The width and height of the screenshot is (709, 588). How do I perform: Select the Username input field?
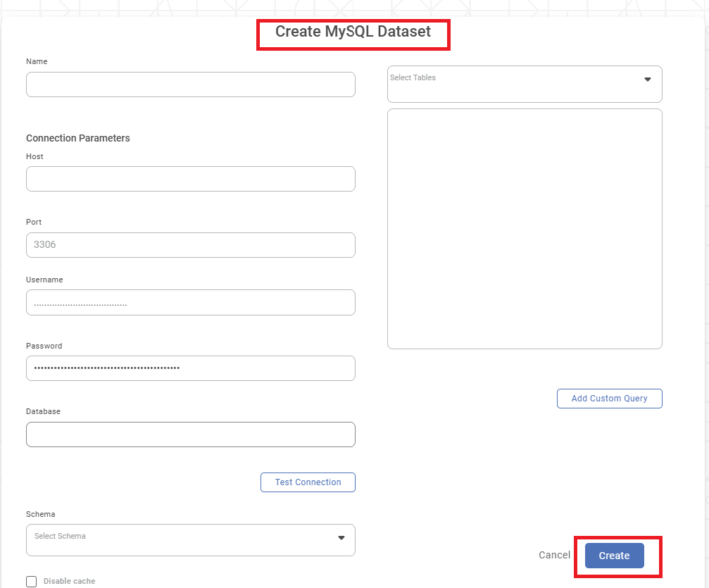(190, 303)
